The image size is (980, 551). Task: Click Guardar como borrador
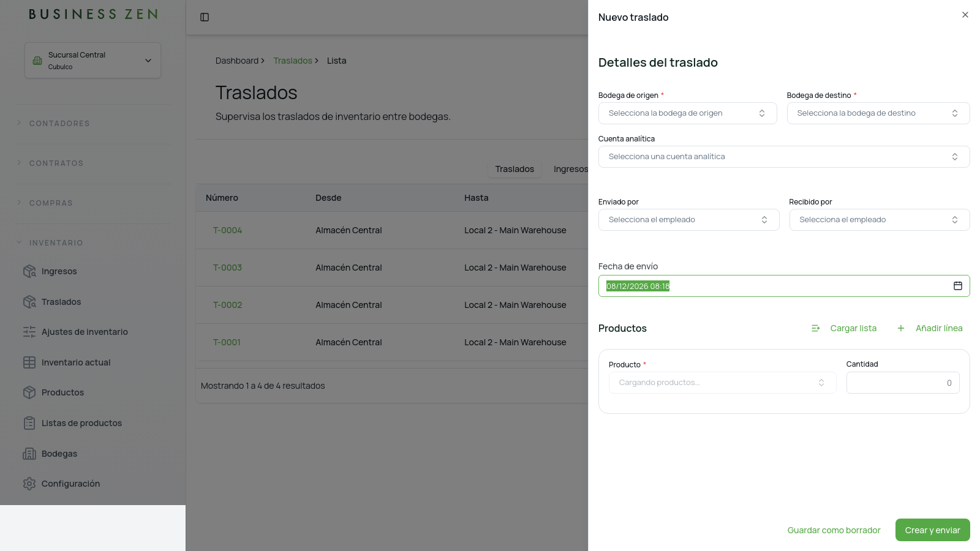[x=834, y=530]
